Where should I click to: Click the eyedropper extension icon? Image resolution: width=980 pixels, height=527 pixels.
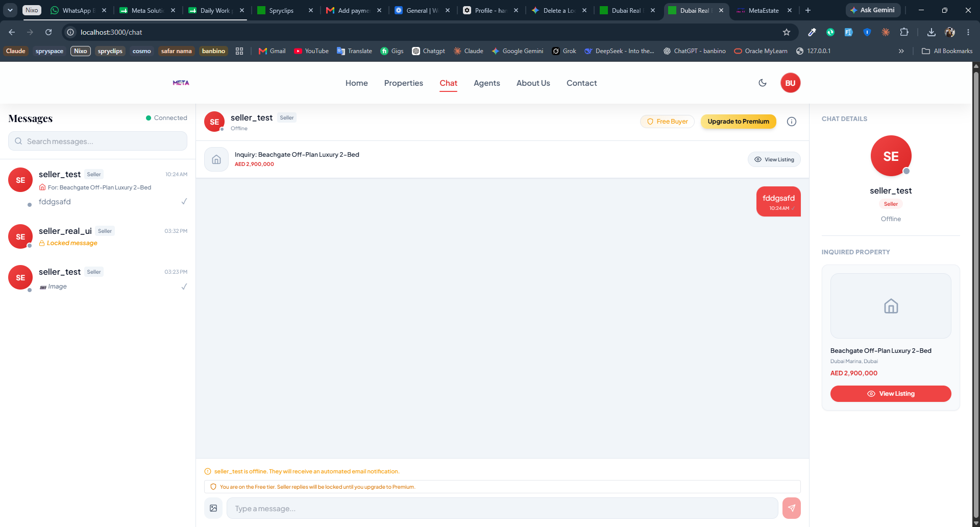[812, 32]
